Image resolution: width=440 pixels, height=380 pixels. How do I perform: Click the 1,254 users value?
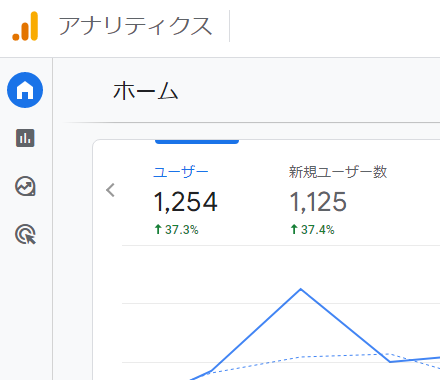[185, 202]
